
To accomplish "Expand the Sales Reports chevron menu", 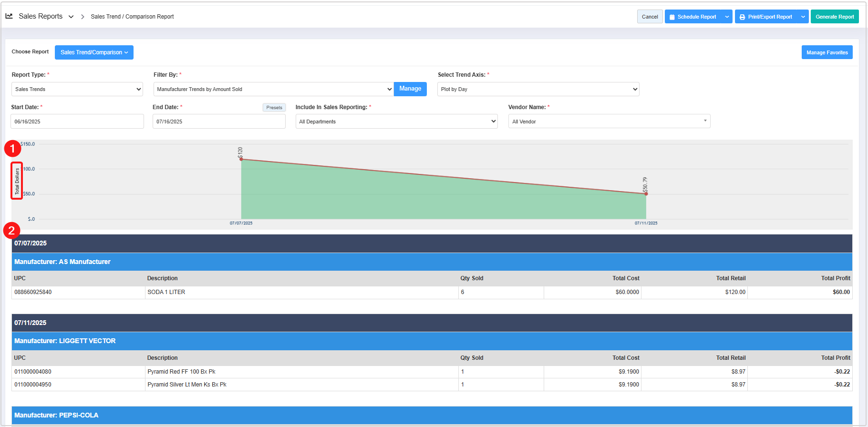I will [x=71, y=17].
